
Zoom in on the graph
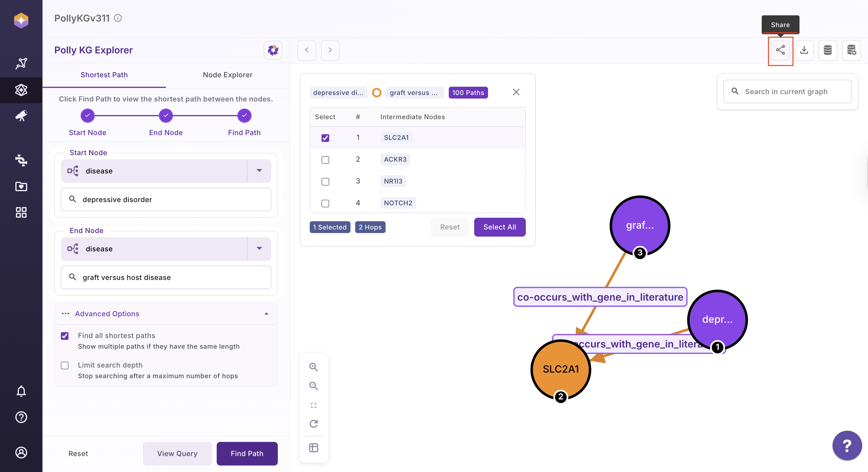(x=313, y=367)
